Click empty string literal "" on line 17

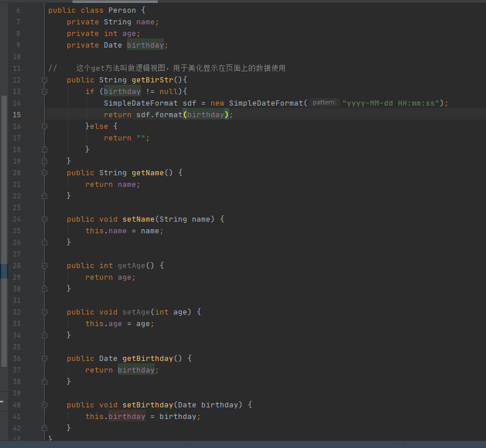(x=141, y=138)
